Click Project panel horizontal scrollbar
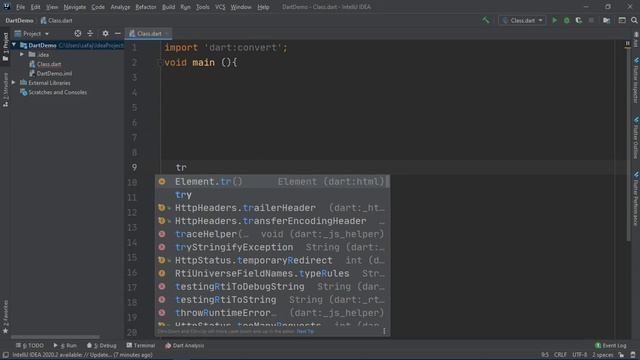Viewport: 640px width, 360px height. [x=55, y=337]
